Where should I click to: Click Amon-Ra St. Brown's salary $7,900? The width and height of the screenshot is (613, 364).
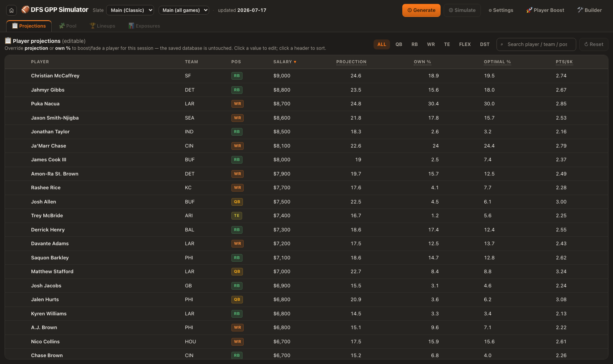282,174
